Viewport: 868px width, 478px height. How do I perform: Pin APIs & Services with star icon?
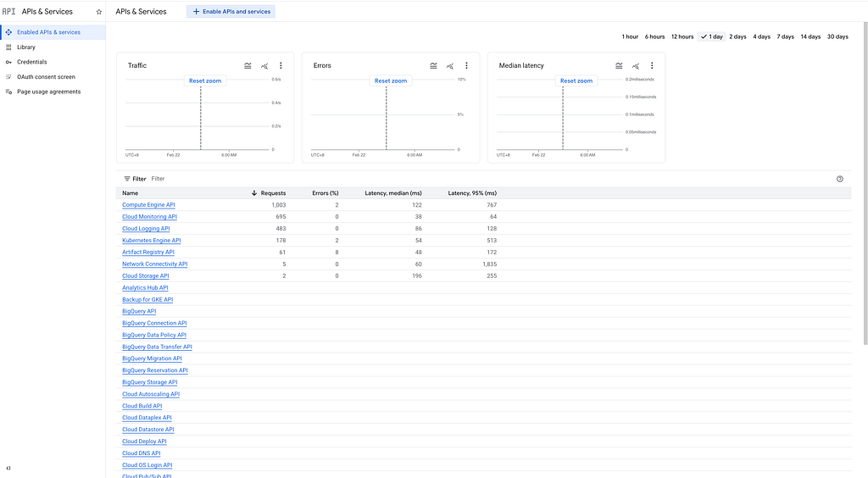click(x=99, y=12)
